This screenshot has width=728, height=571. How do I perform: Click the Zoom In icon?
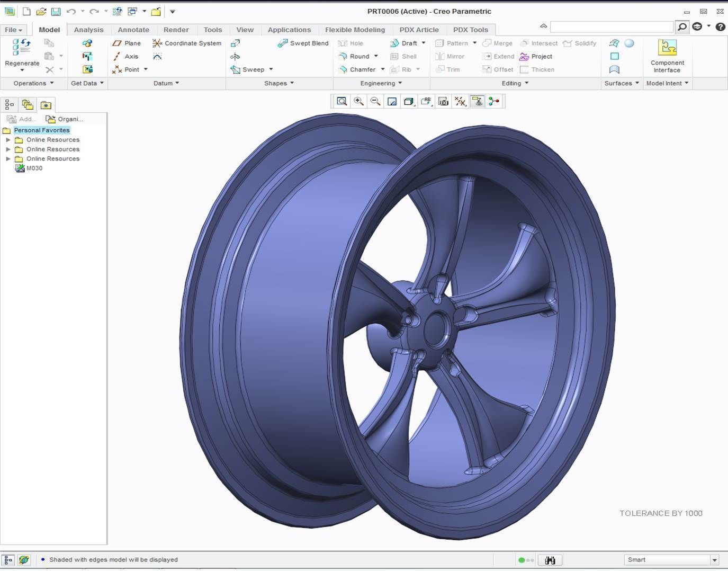[358, 101]
